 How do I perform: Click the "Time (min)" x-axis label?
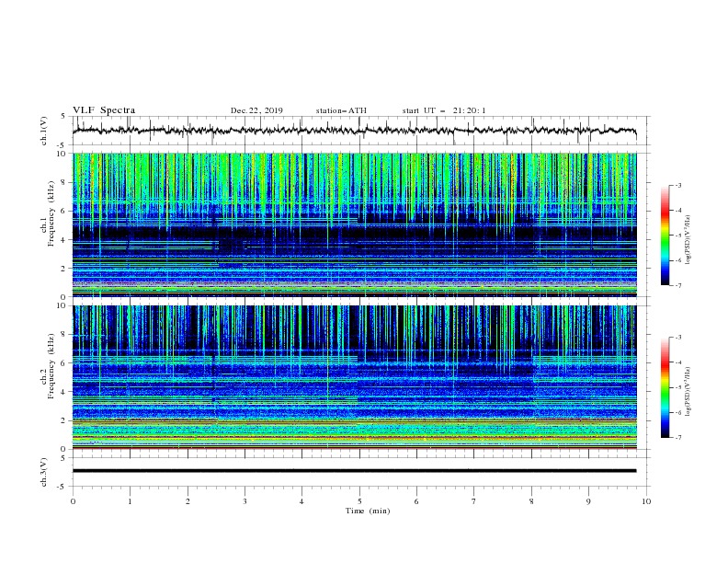pyautogui.click(x=368, y=511)
